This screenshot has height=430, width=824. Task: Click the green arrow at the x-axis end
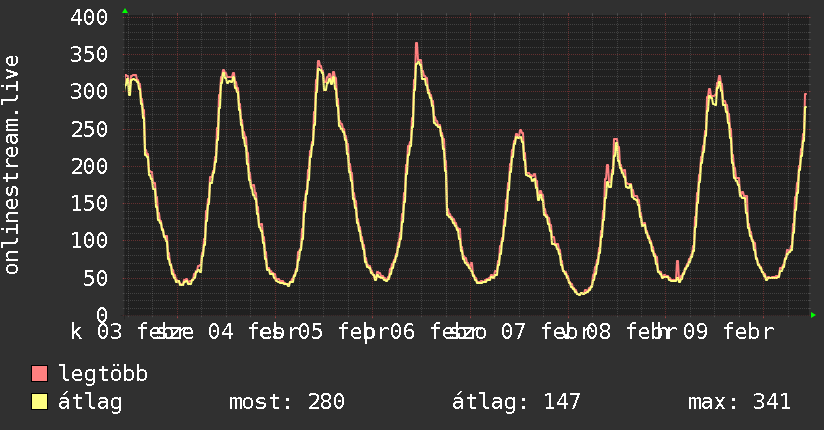[x=813, y=315]
